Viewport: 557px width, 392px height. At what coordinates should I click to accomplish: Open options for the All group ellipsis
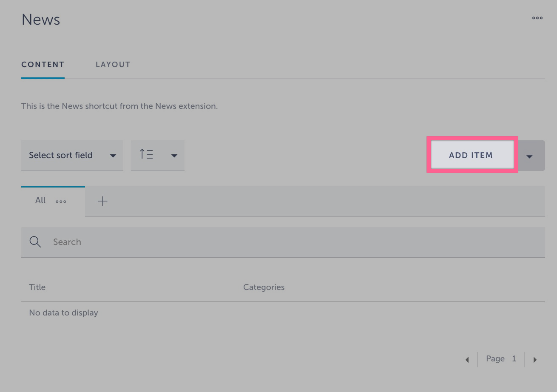click(60, 201)
